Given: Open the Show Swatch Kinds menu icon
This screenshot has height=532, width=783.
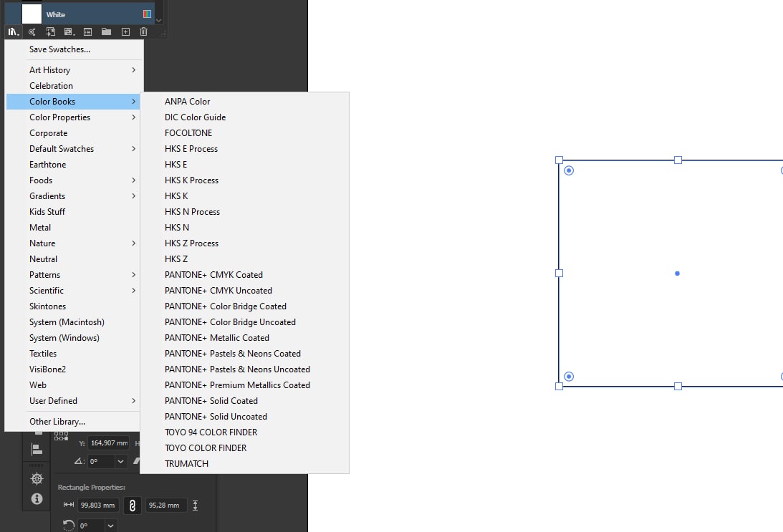Looking at the screenshot, I should tap(69, 32).
